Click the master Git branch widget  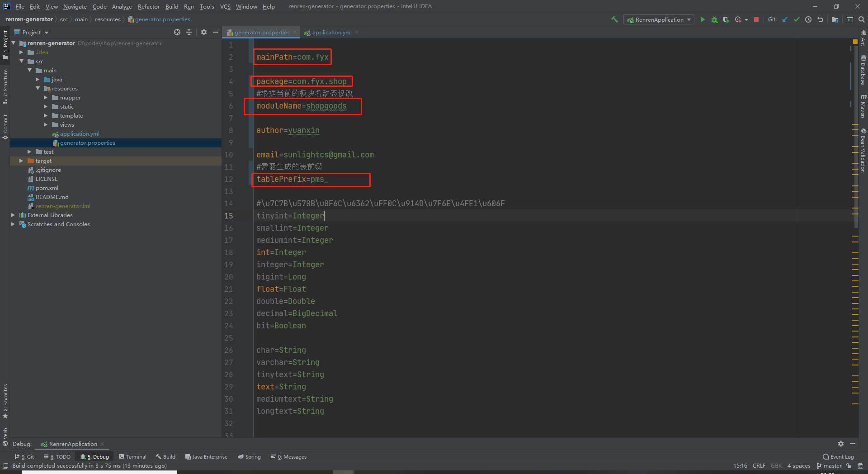pyautogui.click(x=829, y=466)
